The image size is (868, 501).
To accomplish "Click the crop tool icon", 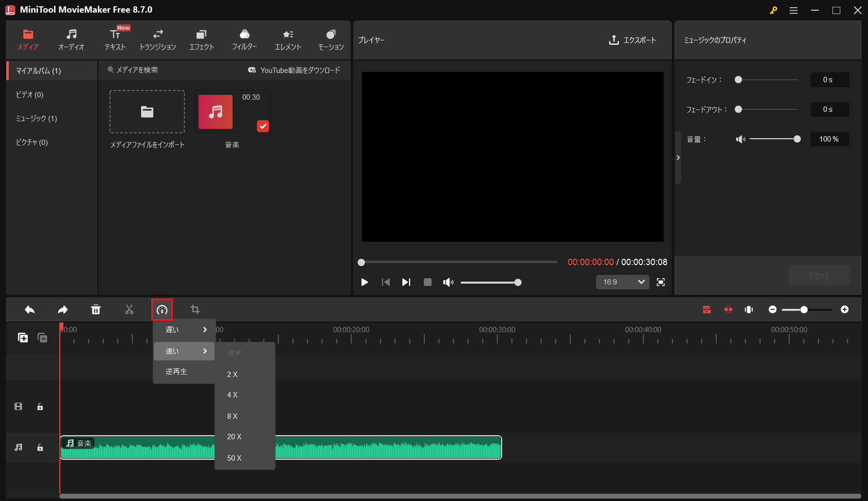I will tap(195, 310).
